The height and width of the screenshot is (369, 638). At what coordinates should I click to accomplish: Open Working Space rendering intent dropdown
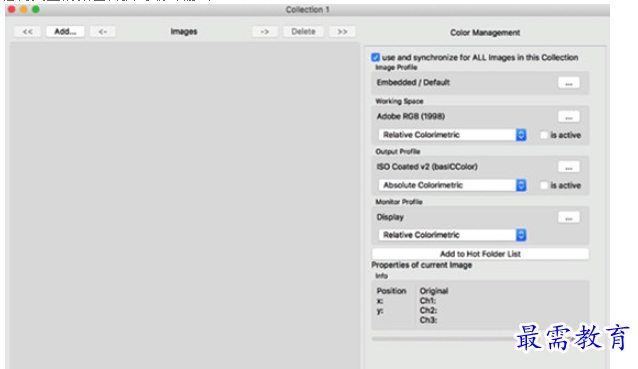click(x=452, y=135)
